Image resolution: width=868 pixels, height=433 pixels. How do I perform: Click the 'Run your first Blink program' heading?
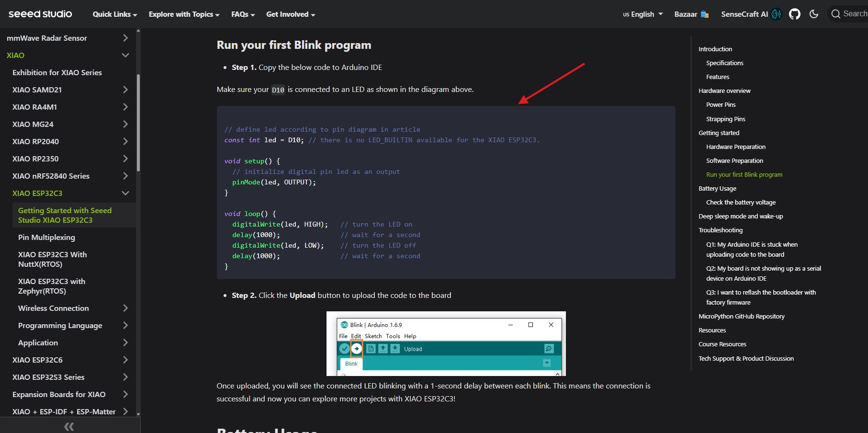(x=293, y=45)
